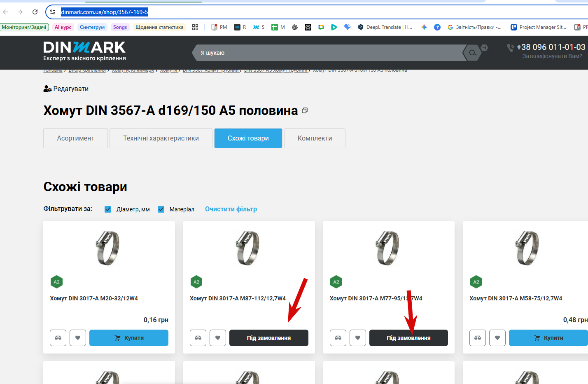Switch to Технічні характеристики tab
The image size is (588, 384).
click(x=161, y=138)
